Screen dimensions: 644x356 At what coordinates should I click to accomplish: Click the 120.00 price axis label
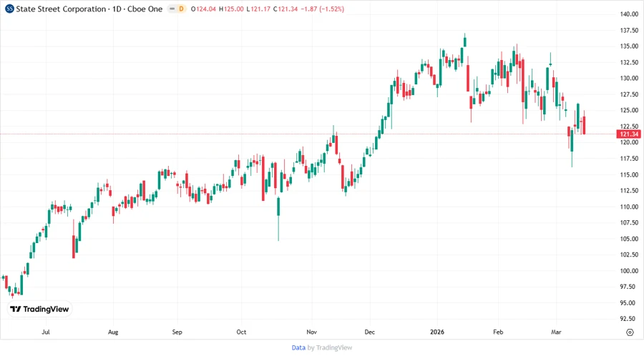coord(629,142)
